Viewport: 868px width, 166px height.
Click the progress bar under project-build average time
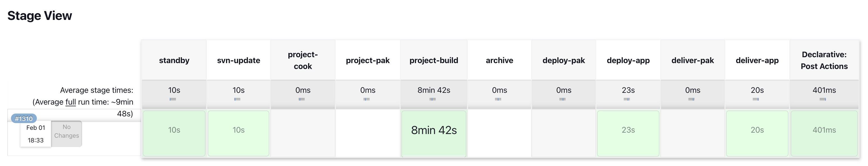coord(433,99)
